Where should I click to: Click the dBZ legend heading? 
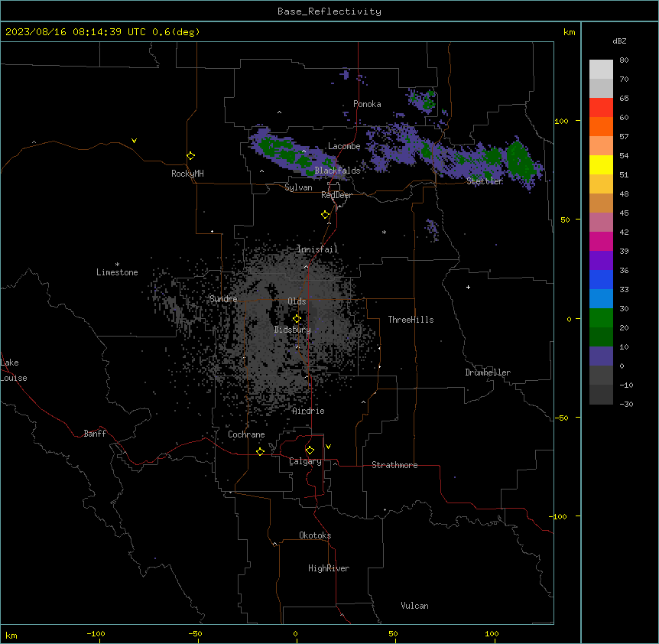[619, 41]
